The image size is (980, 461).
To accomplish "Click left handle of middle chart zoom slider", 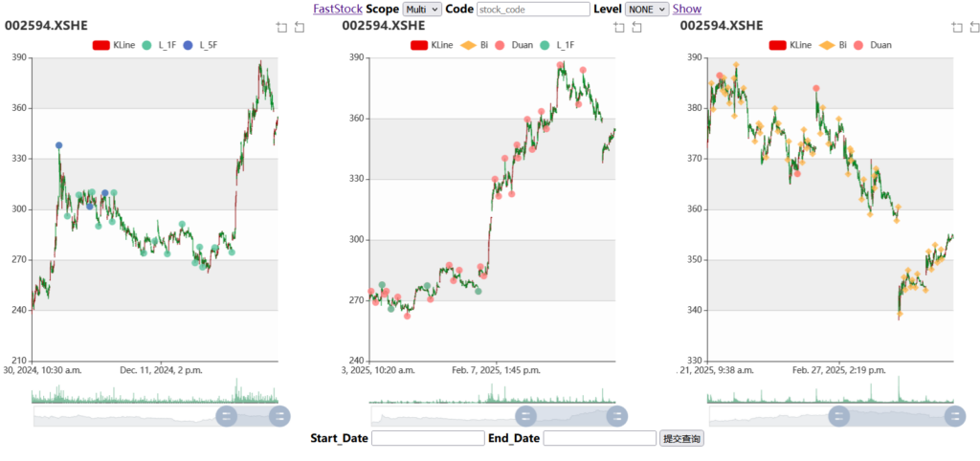I will [x=526, y=416].
